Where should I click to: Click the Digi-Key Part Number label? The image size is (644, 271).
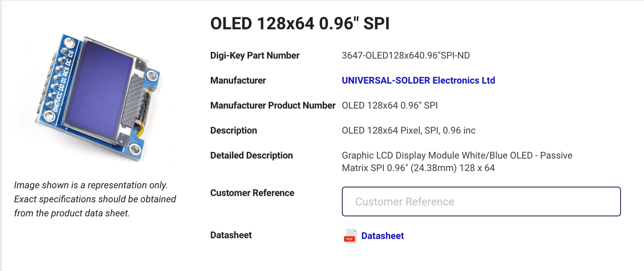[255, 55]
